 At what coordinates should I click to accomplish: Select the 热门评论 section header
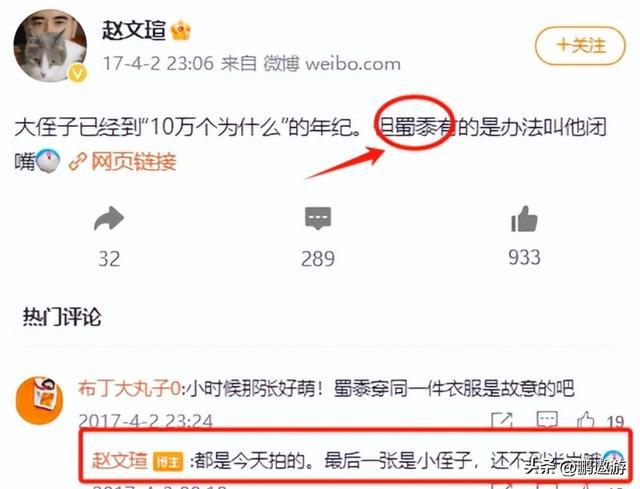tap(62, 317)
